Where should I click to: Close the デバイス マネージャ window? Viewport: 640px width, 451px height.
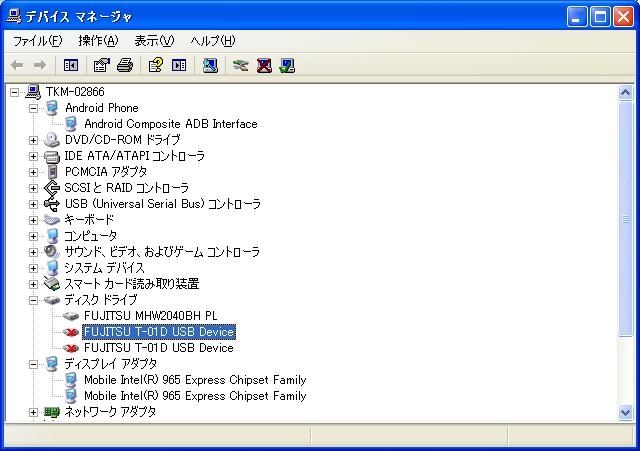[x=624, y=17]
